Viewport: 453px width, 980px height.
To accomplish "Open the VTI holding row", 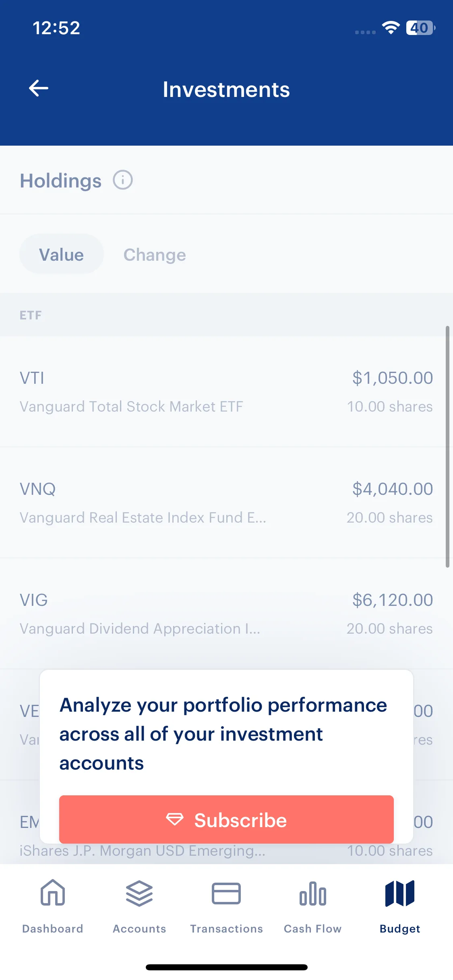I will [226, 391].
